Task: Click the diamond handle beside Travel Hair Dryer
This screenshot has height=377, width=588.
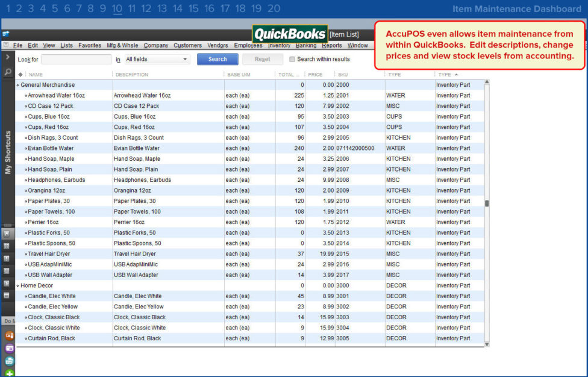Action: [26, 254]
